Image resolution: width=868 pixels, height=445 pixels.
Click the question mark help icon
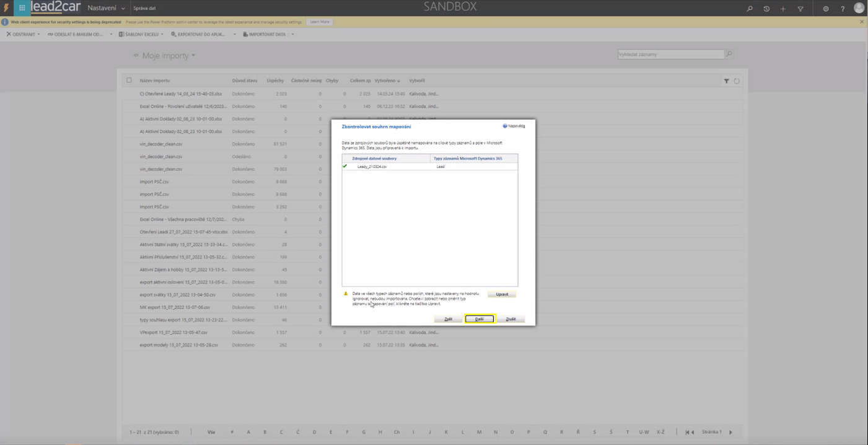click(x=843, y=9)
